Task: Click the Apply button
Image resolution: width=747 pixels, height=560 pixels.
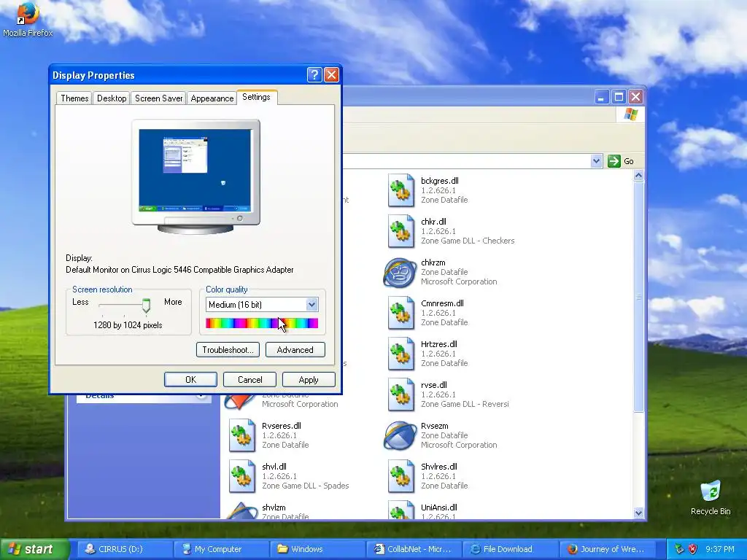Action: point(309,379)
